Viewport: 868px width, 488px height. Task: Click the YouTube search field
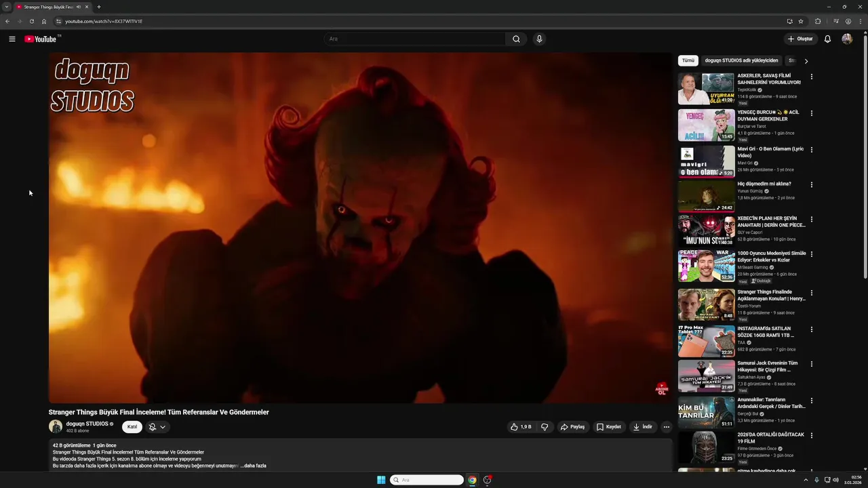tap(414, 39)
